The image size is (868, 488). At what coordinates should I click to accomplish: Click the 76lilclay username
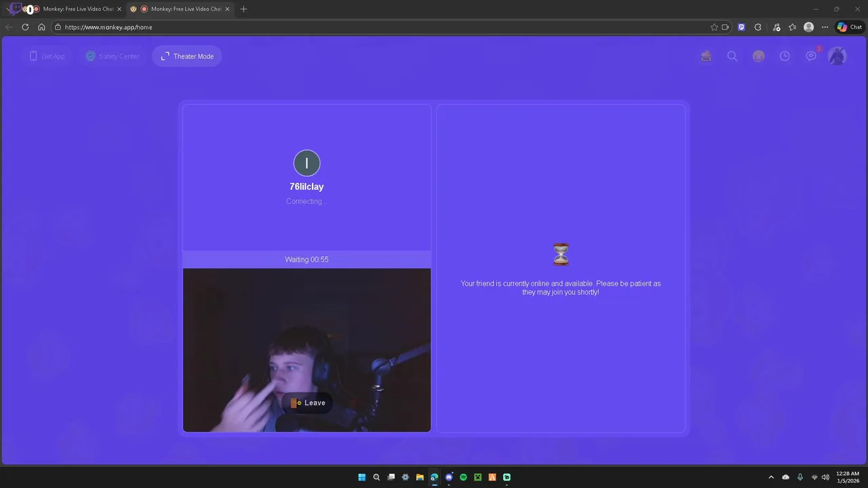pyautogui.click(x=307, y=186)
